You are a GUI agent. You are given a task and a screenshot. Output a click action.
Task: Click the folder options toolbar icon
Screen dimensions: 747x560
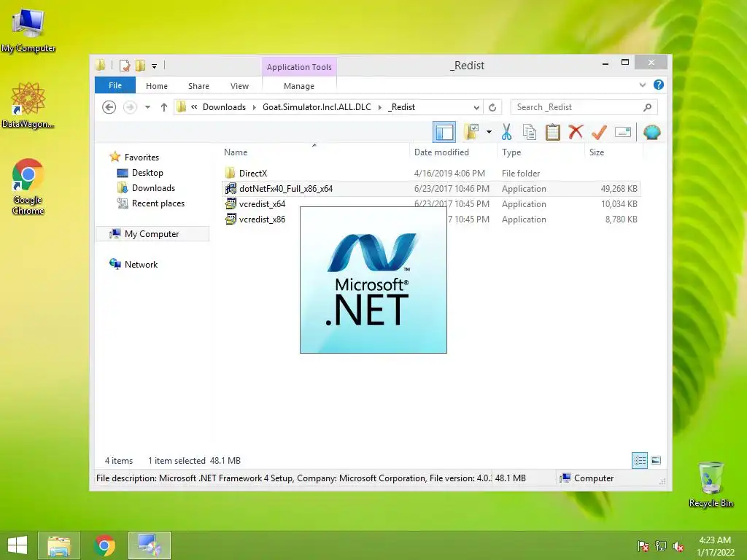[x=471, y=132]
